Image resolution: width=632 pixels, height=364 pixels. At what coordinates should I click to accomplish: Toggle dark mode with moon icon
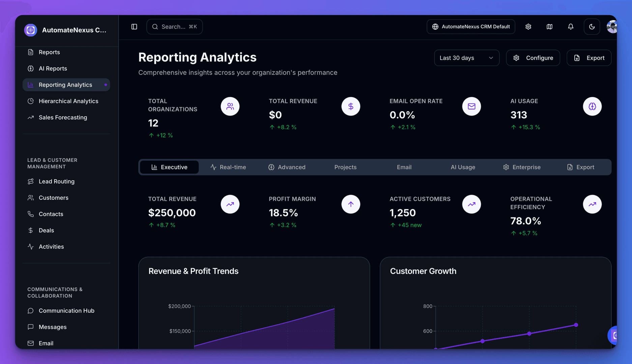[x=592, y=27]
